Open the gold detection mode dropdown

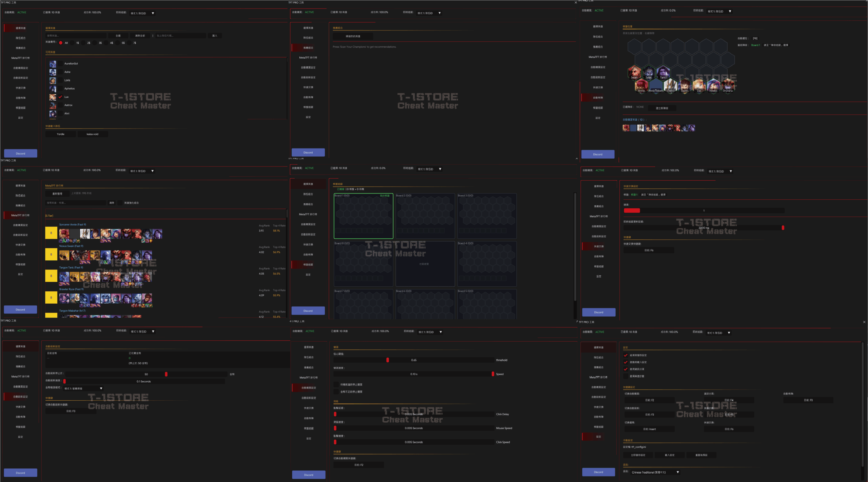click(83, 388)
